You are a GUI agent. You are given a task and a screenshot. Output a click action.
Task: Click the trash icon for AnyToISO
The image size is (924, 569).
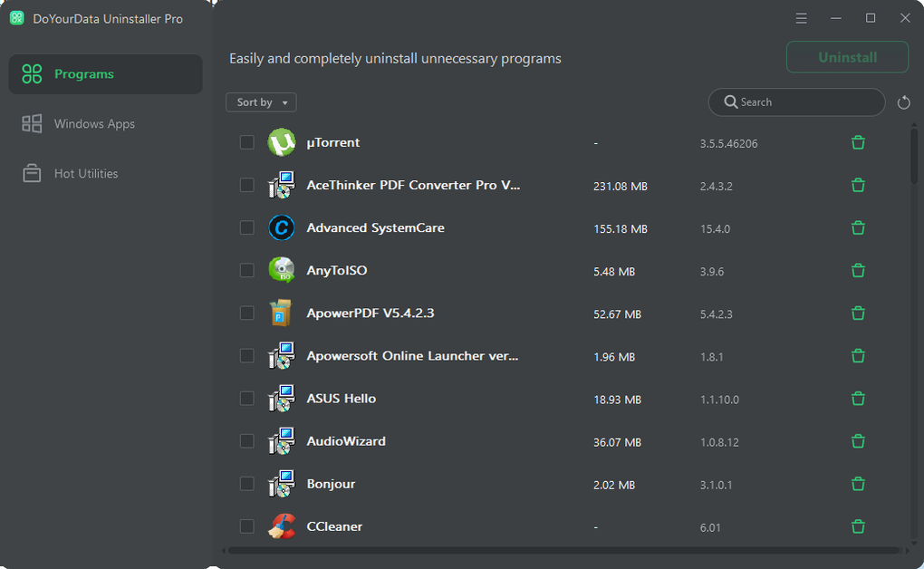(858, 270)
